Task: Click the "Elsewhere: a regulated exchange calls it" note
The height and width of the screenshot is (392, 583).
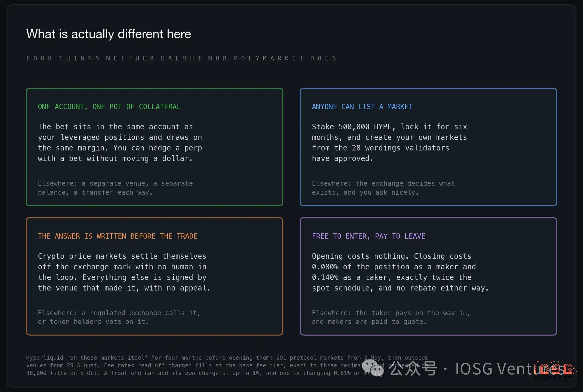Action: pyautogui.click(x=119, y=317)
